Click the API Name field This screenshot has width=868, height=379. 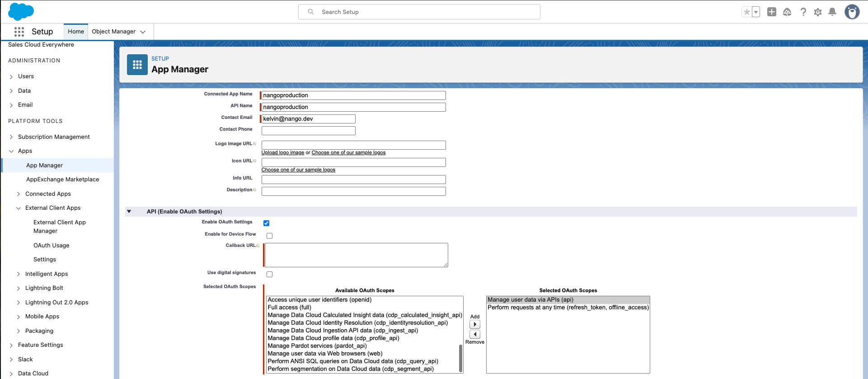click(353, 107)
